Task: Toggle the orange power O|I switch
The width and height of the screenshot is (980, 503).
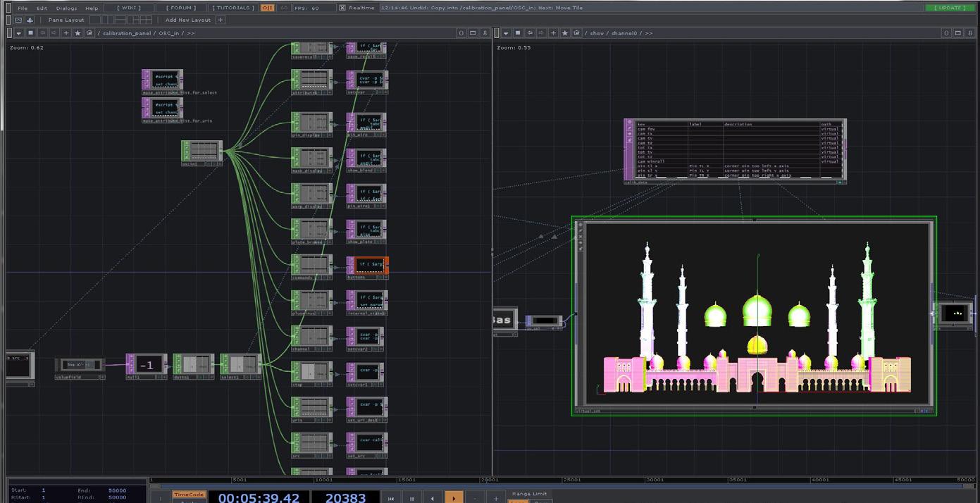Action: coord(268,8)
